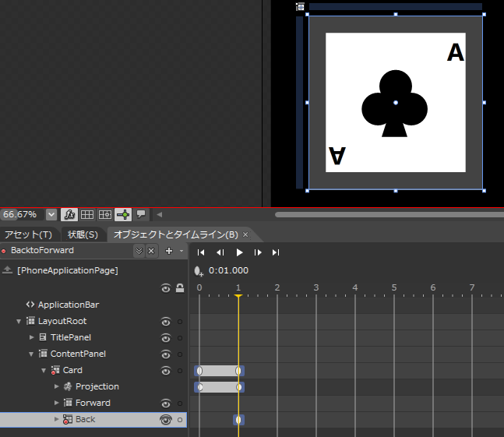Play the storyboard animation
This screenshot has height=437, width=504.
coord(239,252)
